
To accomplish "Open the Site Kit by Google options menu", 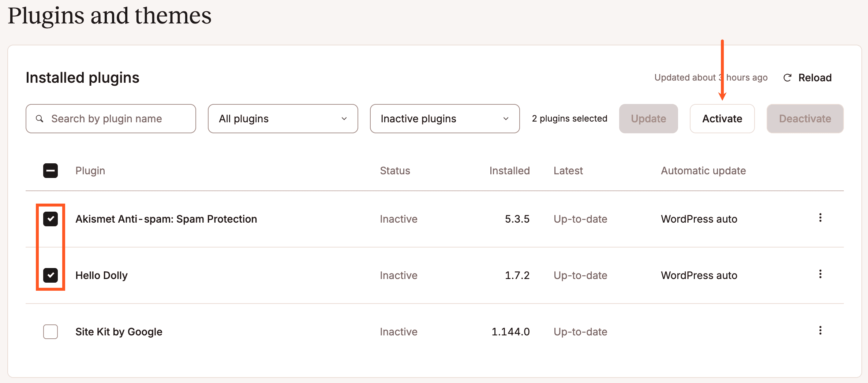I will tap(820, 331).
